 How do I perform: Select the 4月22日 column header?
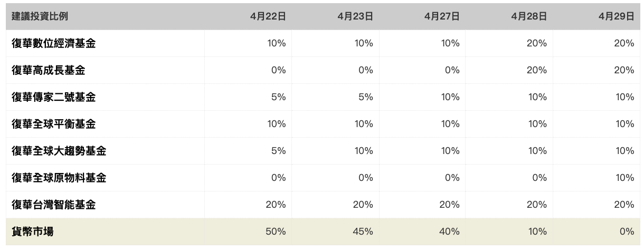click(269, 16)
